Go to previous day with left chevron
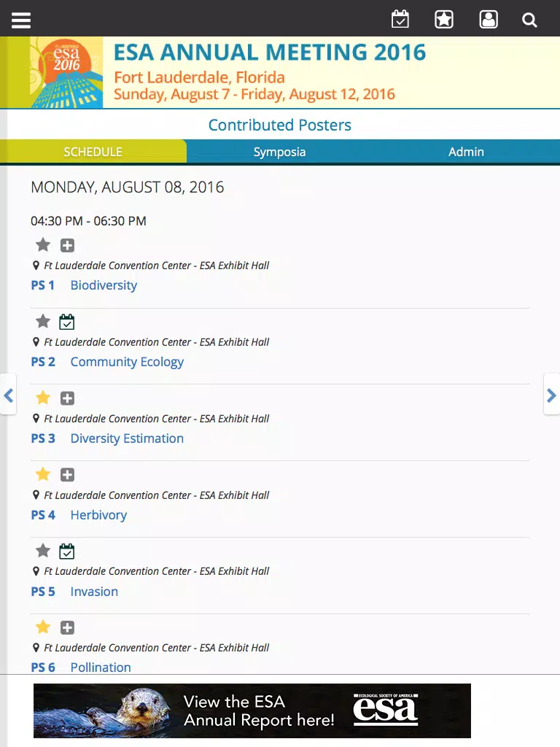560x747 pixels. click(8, 395)
